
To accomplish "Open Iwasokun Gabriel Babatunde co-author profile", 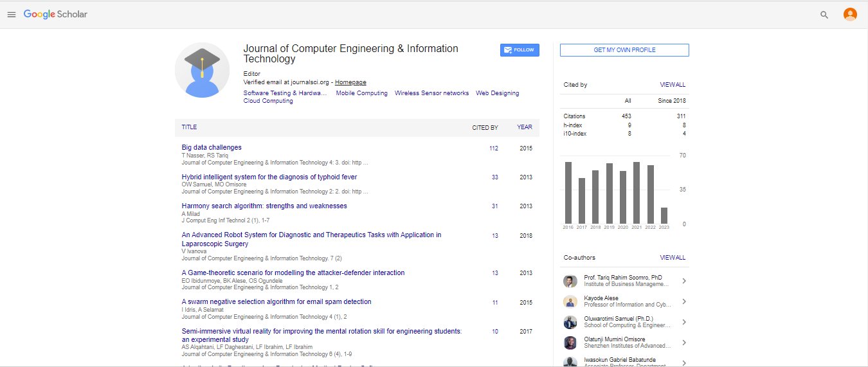I will point(620,360).
